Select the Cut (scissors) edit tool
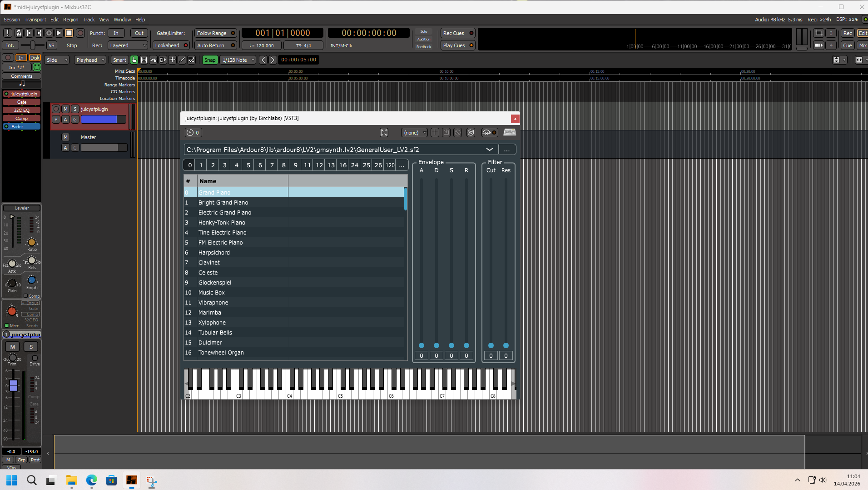This screenshot has width=868, height=490. click(x=154, y=60)
